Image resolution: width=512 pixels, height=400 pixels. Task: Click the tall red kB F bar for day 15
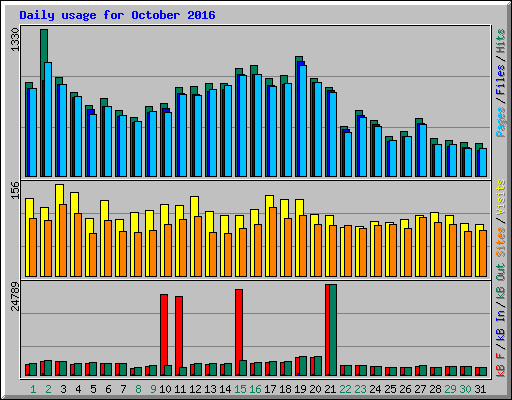(x=239, y=332)
